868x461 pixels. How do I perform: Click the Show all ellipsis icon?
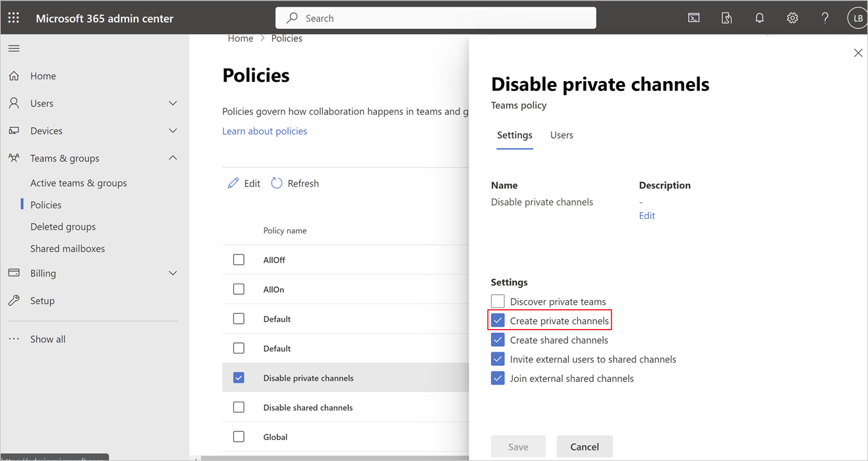point(14,339)
